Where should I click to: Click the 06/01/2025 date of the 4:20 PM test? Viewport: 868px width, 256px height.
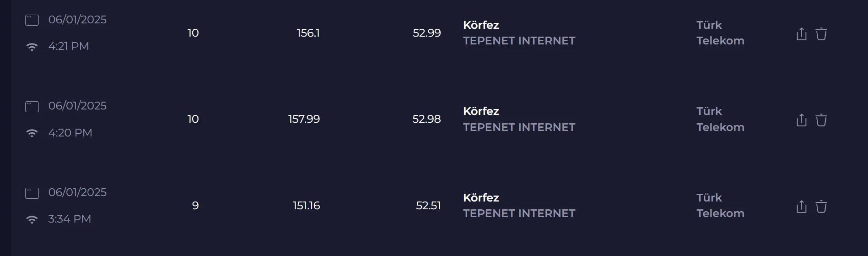tap(77, 106)
